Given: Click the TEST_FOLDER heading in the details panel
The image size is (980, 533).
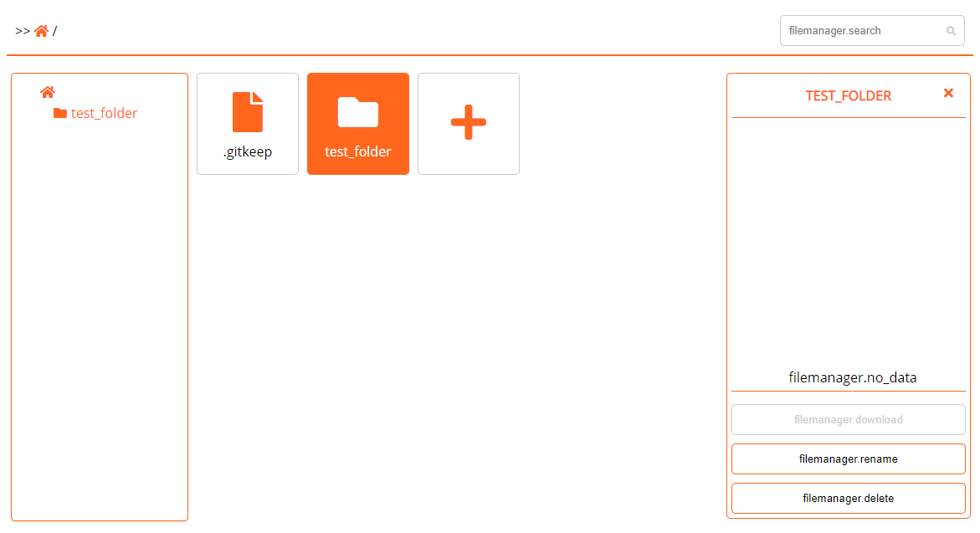Looking at the screenshot, I should [x=848, y=95].
